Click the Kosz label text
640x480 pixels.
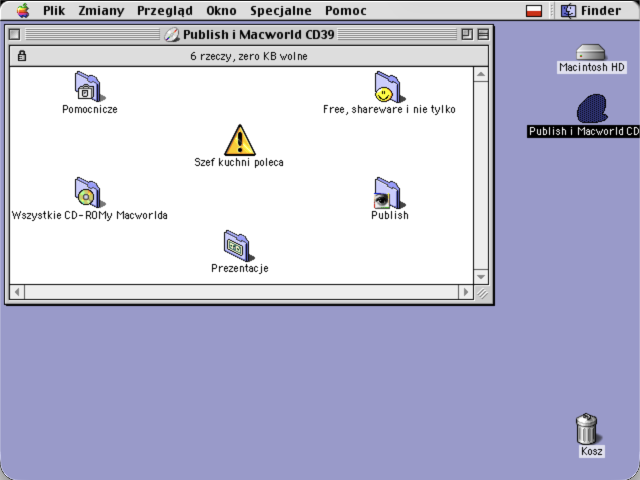pos(591,451)
